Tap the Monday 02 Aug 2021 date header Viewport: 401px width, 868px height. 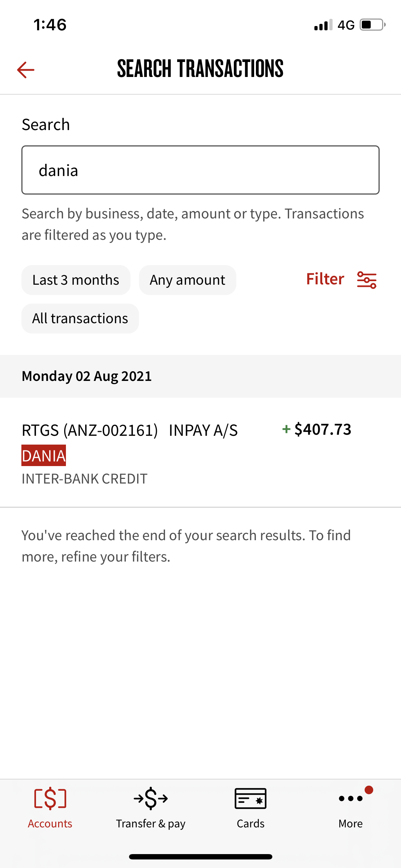point(87,376)
